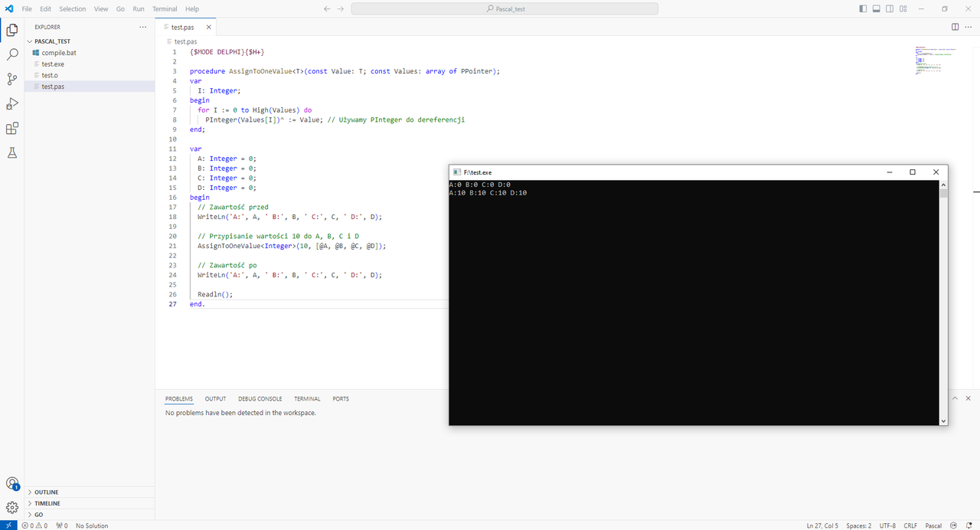Click the code minimap preview
980x530 pixels.
point(935,61)
